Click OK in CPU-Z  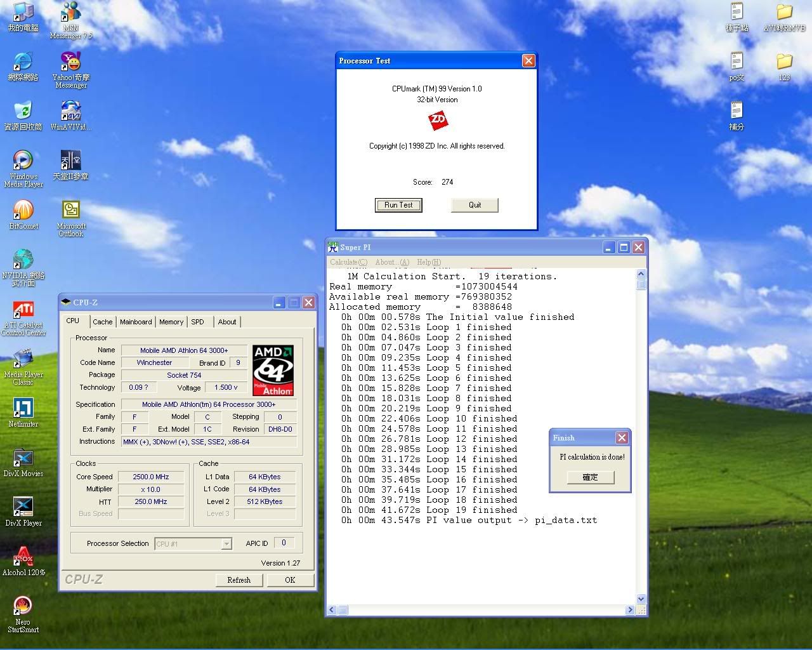tap(290, 580)
